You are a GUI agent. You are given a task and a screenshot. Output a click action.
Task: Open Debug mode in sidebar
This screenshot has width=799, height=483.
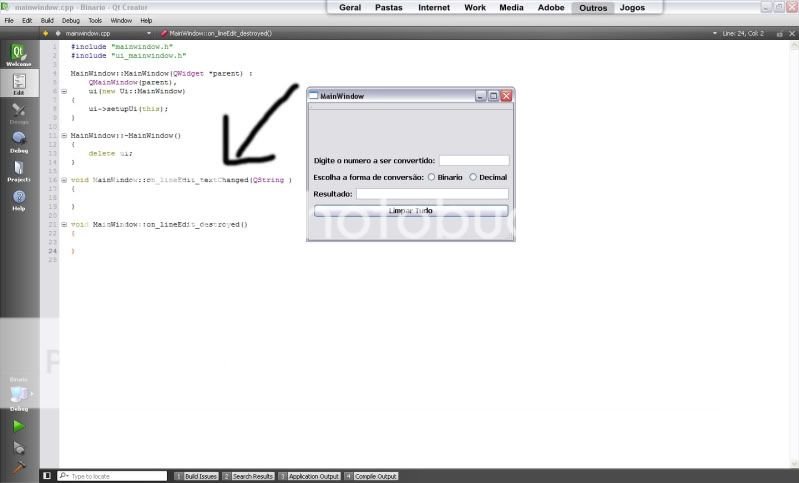(18, 141)
